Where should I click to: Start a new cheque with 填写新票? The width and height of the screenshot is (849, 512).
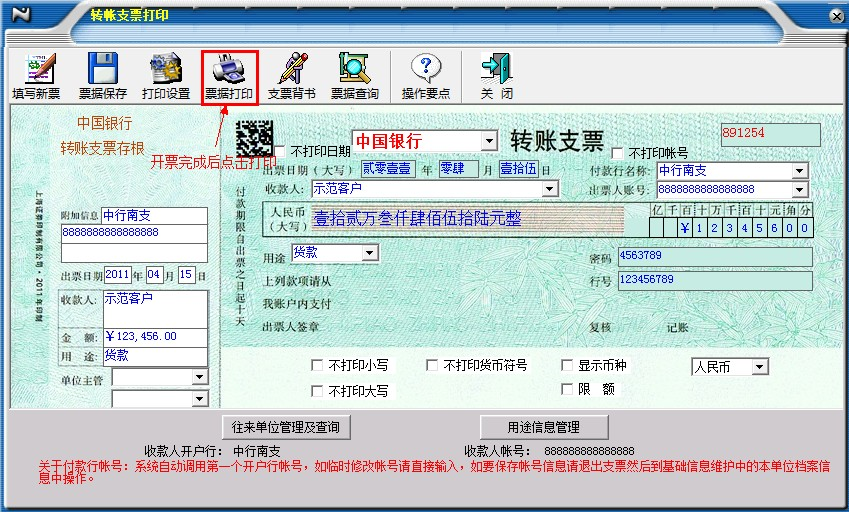point(36,77)
